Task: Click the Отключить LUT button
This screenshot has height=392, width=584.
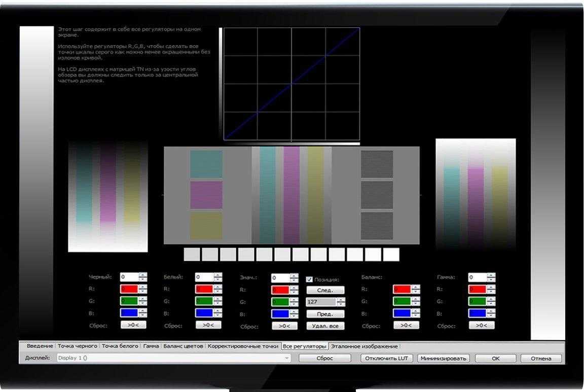Action: 387,358
